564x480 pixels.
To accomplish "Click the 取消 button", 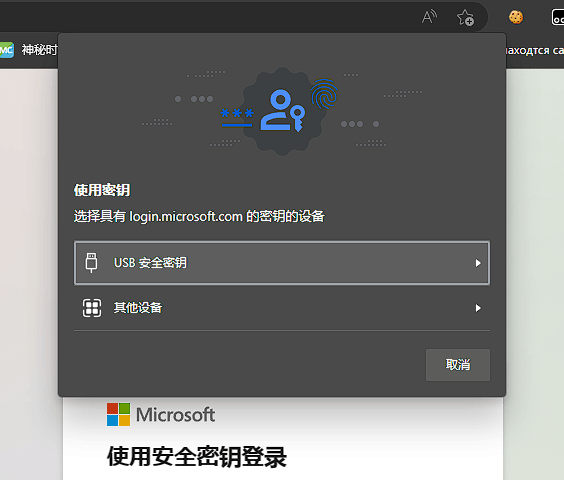I will coord(458,365).
